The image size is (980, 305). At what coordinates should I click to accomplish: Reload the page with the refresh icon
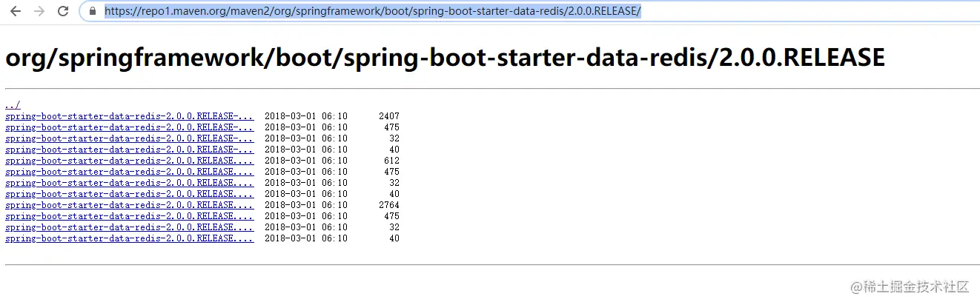(64, 11)
